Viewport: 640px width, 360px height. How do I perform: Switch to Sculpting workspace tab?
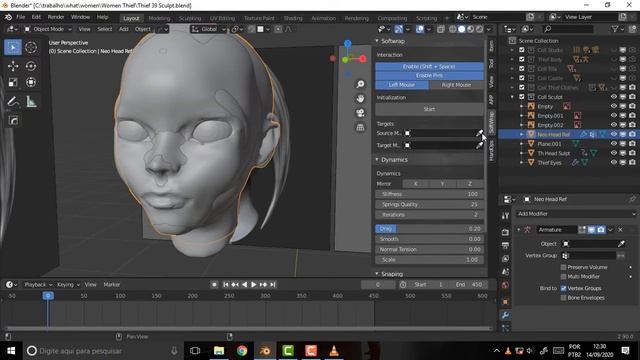pos(190,18)
